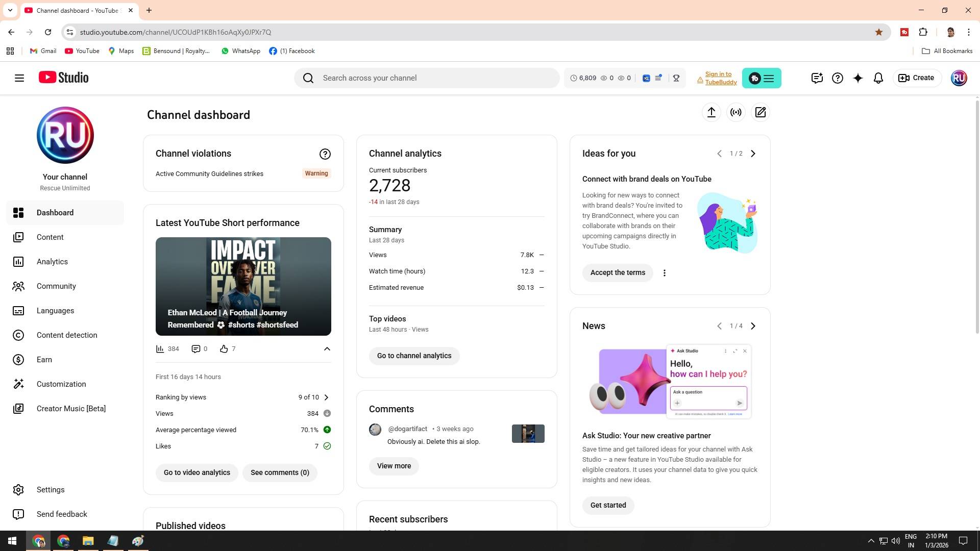Expand the Ranking by views arrow
The height and width of the screenshot is (551, 980).
click(326, 397)
